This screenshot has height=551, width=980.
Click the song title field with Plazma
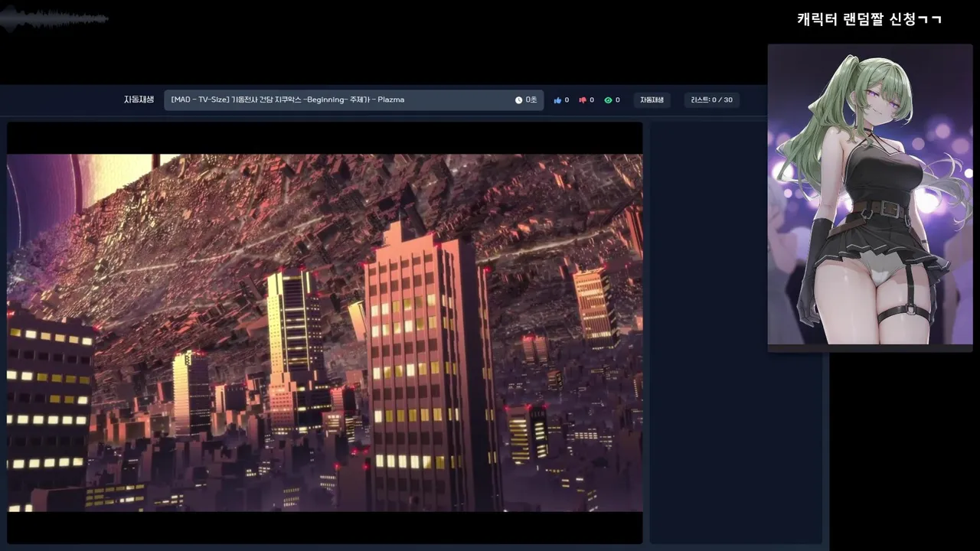click(354, 100)
